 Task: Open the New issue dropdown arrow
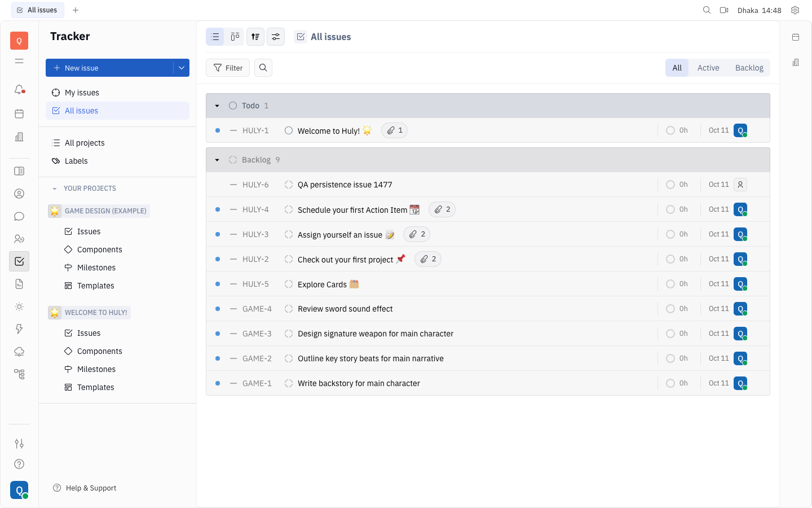(182, 68)
